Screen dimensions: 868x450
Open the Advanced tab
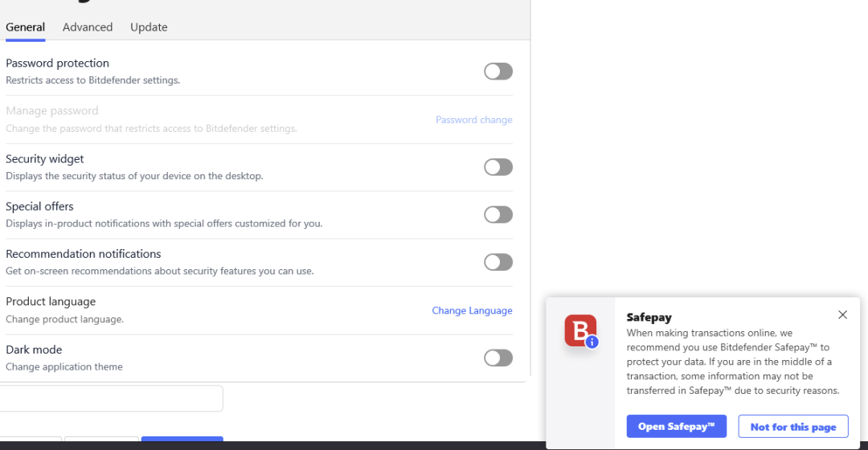[x=88, y=27]
